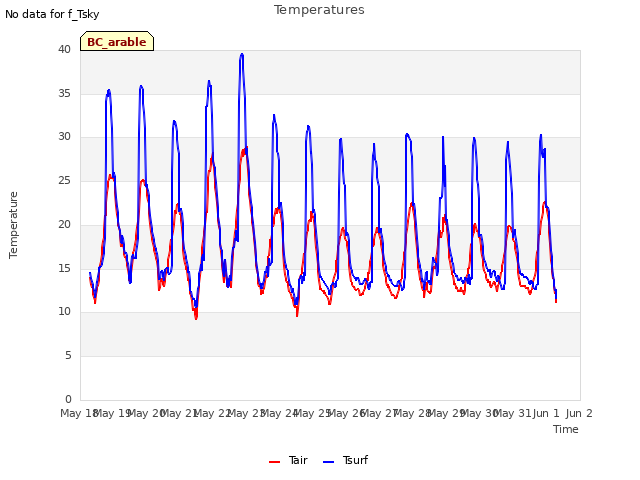Click the highest Tsurf peak near 40 degrees
Screen dimensions: 640x480
(242, 54)
